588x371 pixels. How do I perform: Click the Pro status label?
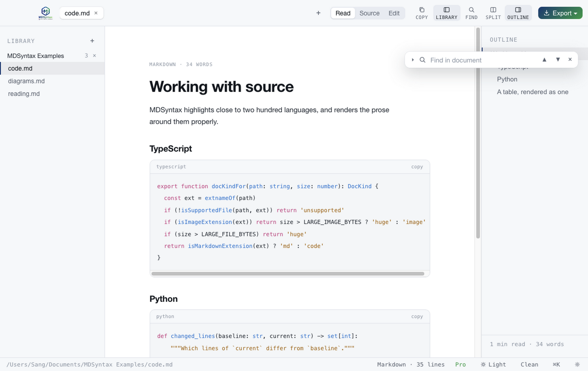[x=460, y=364]
